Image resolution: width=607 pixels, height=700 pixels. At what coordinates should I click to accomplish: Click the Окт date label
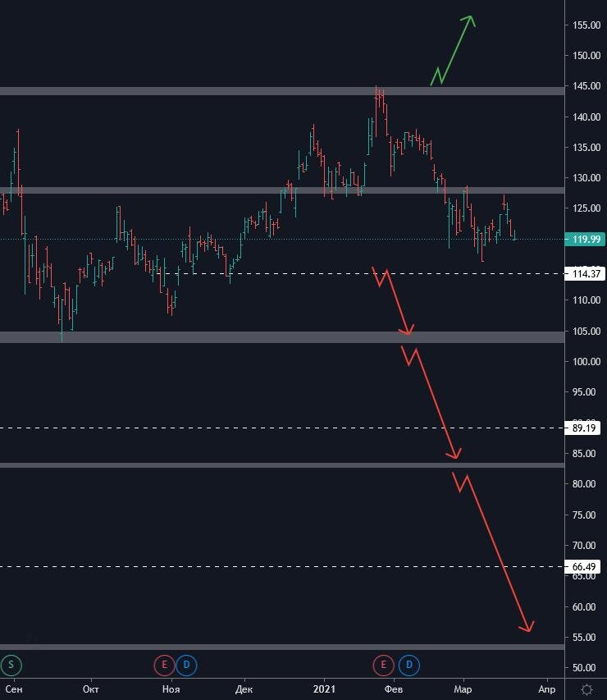point(90,689)
